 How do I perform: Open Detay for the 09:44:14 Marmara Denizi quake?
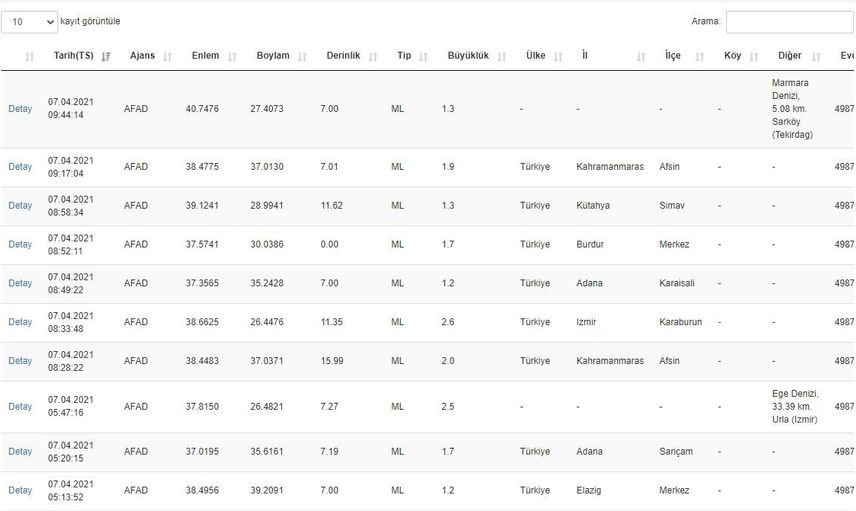20,109
